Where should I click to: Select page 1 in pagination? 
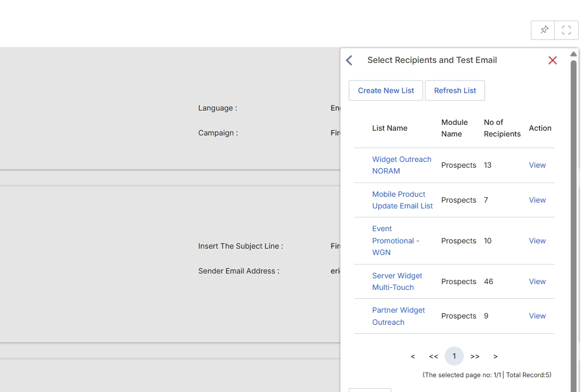coord(454,356)
